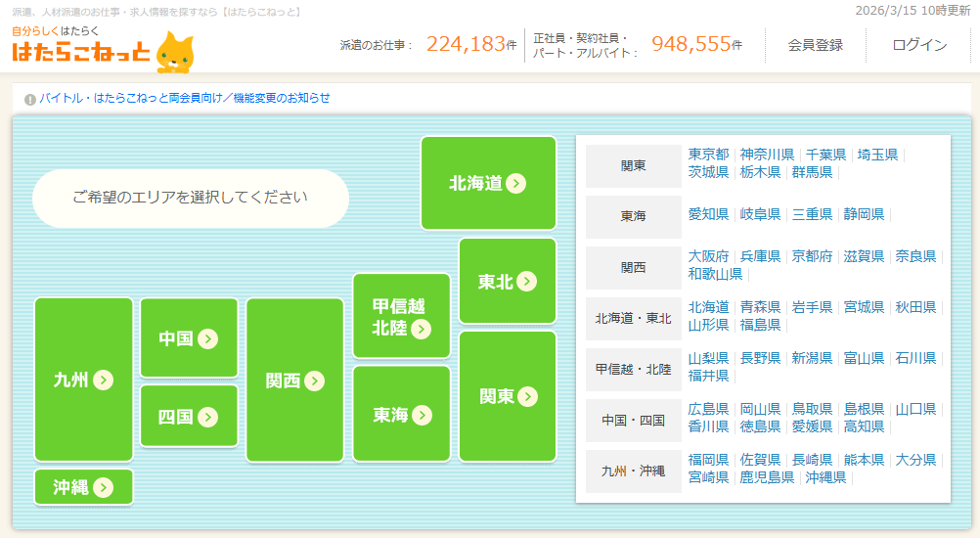980x538 pixels.
Task: Click the info icon beside the notice
Action: [x=30, y=99]
